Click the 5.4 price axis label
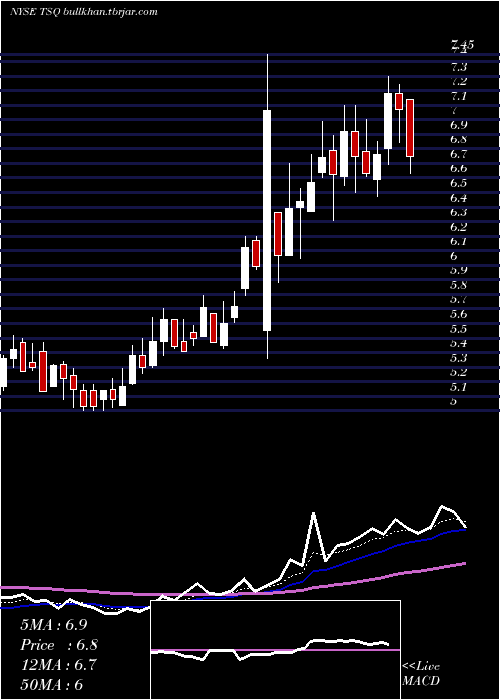 coord(459,343)
